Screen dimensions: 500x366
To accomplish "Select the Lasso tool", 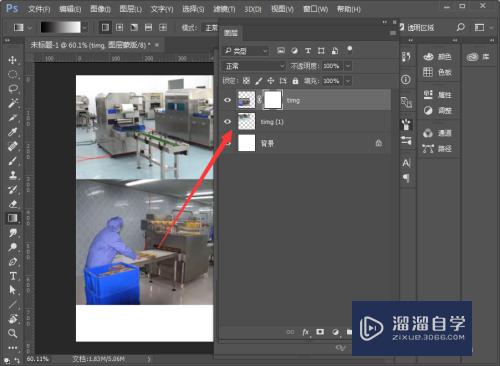I will tap(13, 89).
